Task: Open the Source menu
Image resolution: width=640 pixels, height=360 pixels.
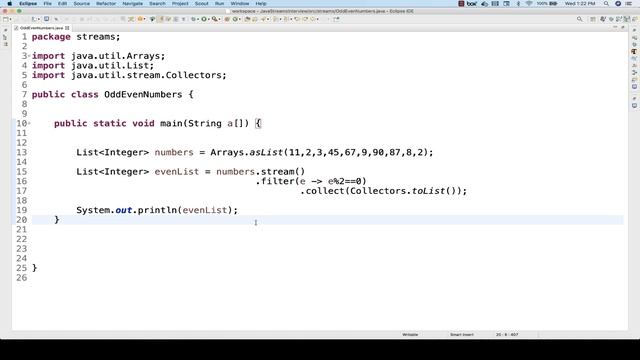Action: click(x=81, y=4)
